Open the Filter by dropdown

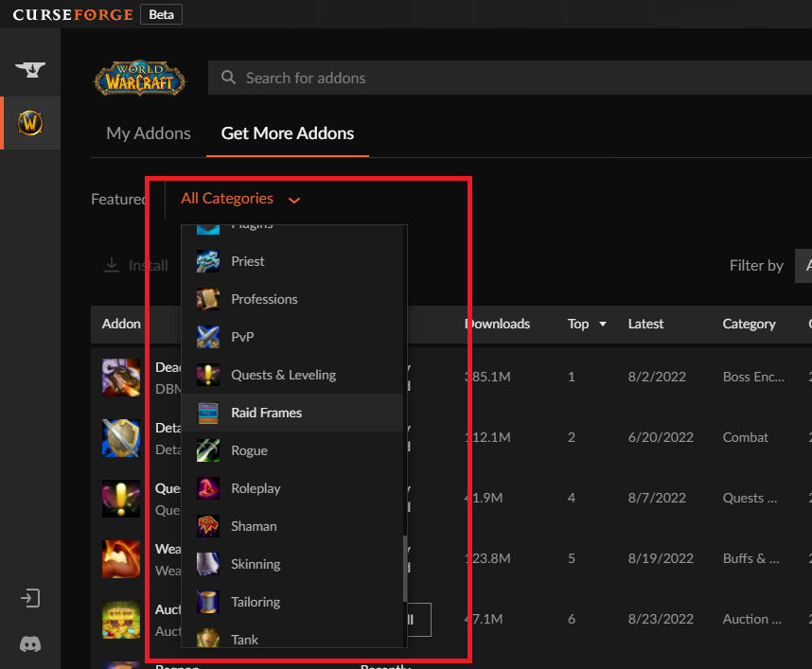[x=803, y=266]
